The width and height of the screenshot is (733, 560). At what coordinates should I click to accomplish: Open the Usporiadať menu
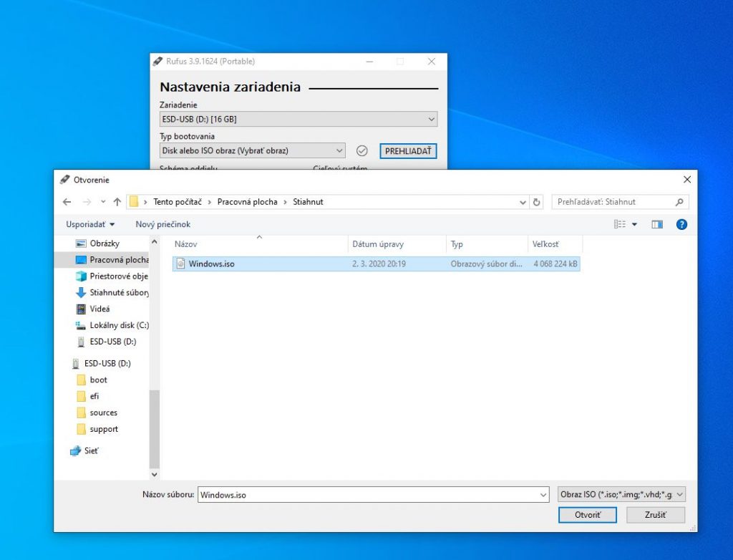click(x=90, y=225)
